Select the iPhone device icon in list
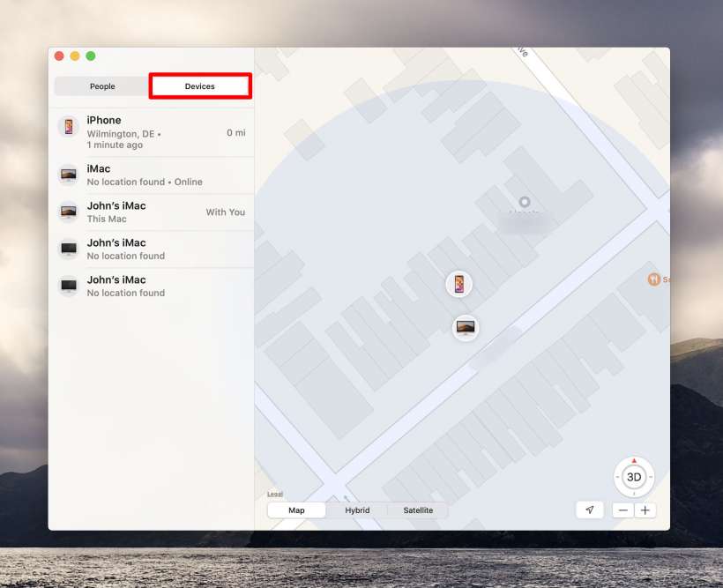Image resolution: width=723 pixels, height=588 pixels. [69, 126]
